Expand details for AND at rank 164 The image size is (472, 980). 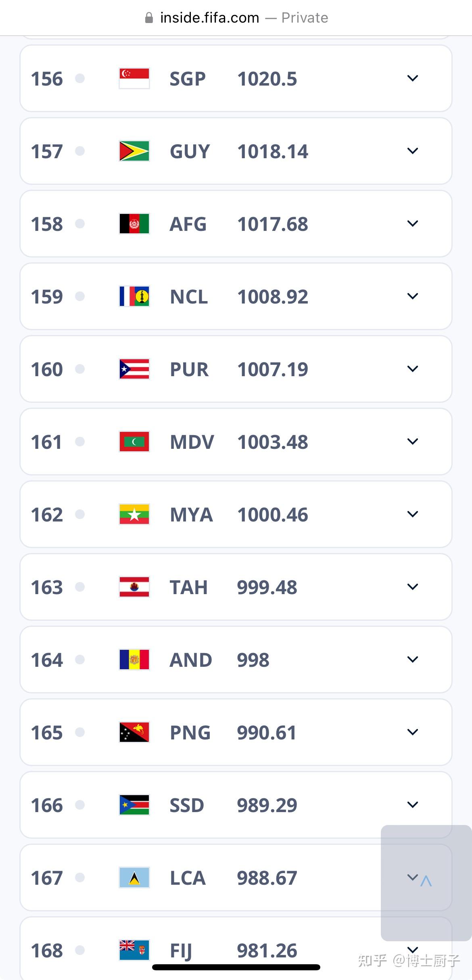click(x=412, y=660)
